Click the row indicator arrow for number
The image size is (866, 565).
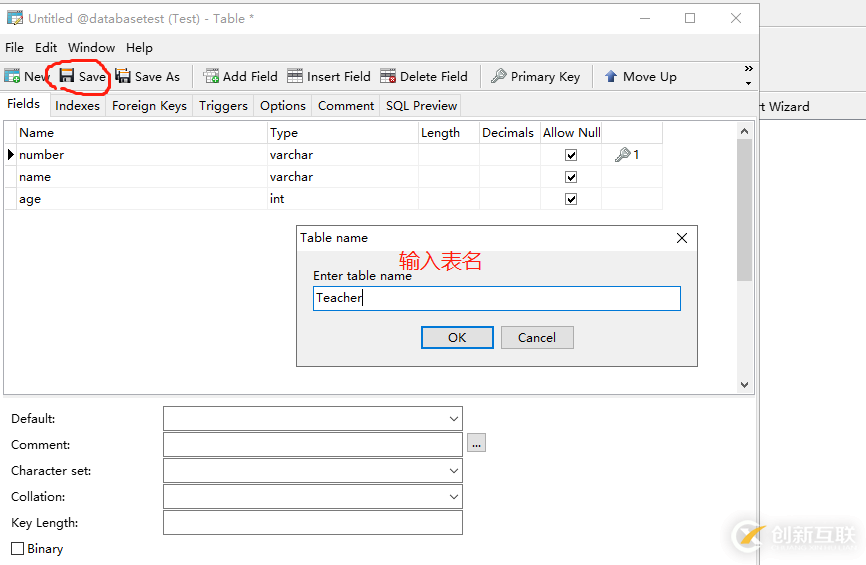(x=10, y=155)
